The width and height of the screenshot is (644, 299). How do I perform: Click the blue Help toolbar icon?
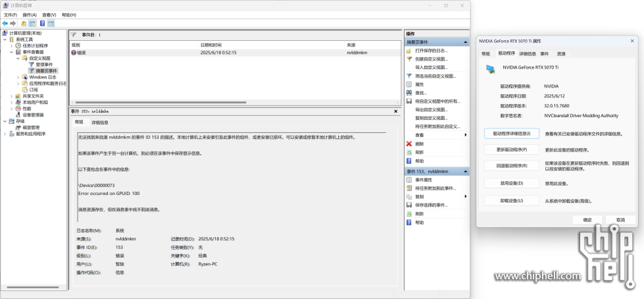point(42,24)
